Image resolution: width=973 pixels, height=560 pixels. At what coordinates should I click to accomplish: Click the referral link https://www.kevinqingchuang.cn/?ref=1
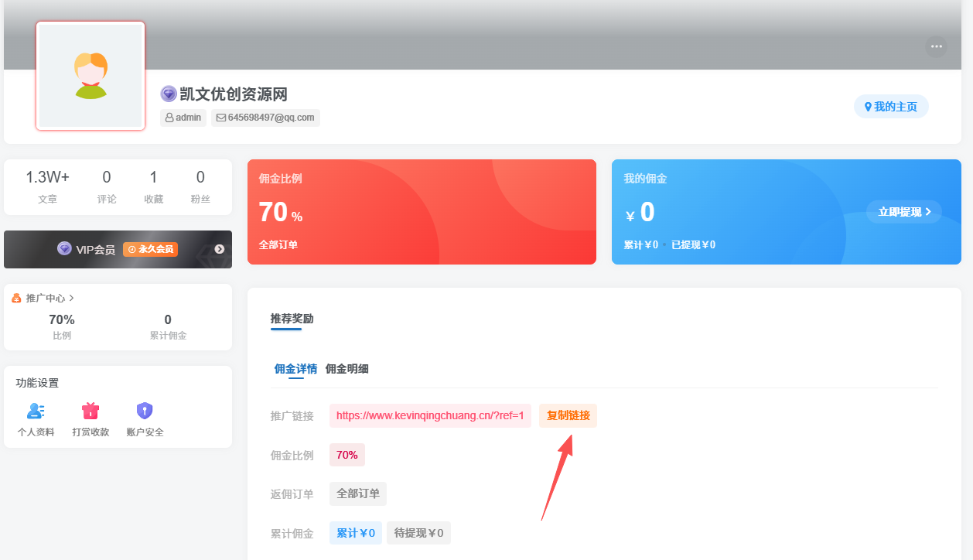click(430, 415)
